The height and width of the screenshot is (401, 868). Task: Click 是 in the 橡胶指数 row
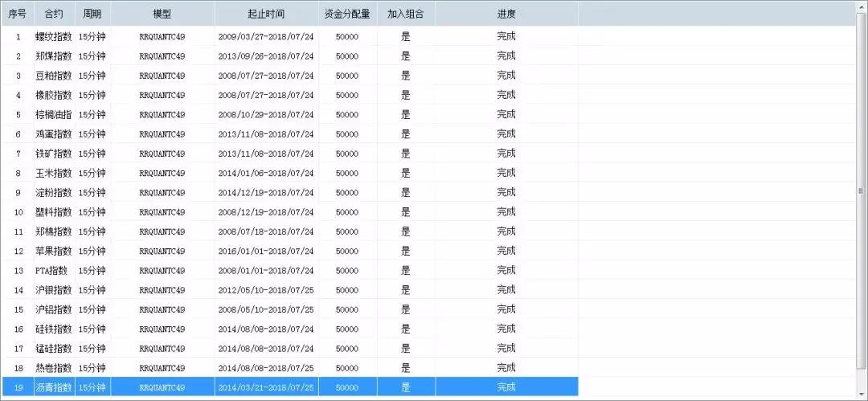406,95
